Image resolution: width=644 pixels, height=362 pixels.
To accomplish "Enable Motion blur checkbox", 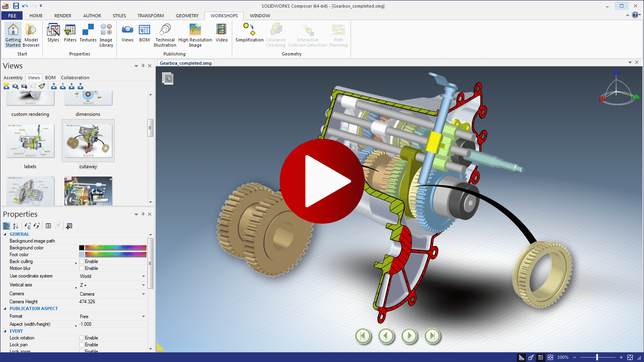I will [82, 268].
